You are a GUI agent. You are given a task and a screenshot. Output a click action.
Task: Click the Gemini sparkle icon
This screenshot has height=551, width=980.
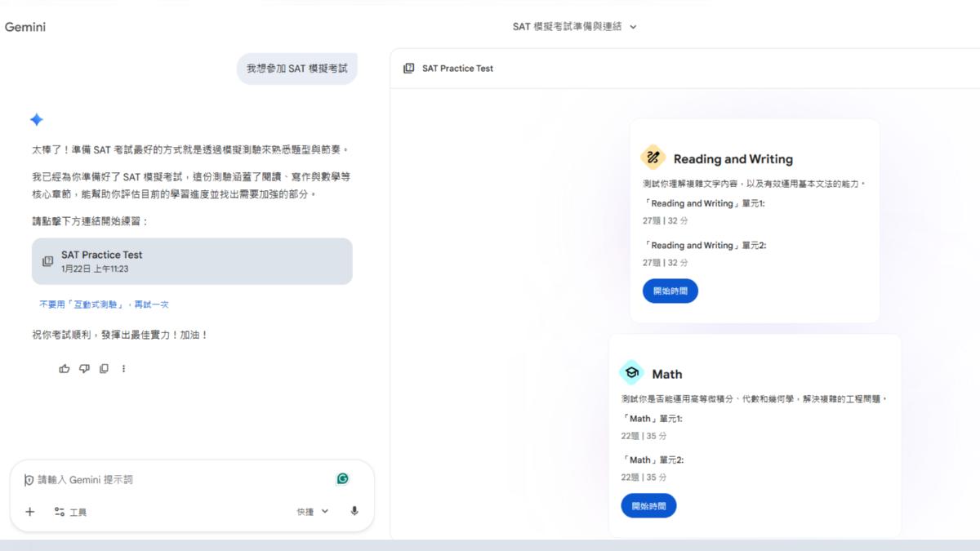click(37, 120)
